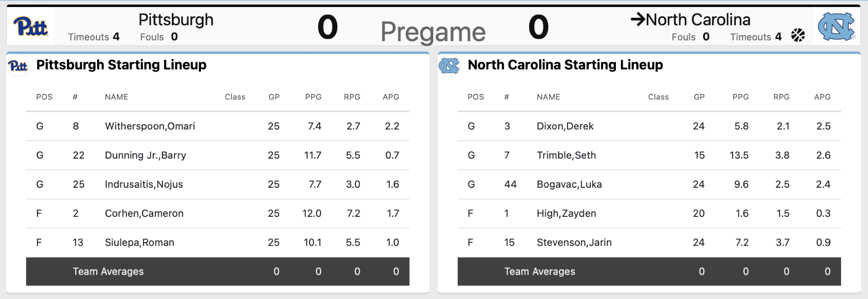Screen dimensions: 868x299
Task: Click the basketball possession icon near Timeouts
Action: 798,35
